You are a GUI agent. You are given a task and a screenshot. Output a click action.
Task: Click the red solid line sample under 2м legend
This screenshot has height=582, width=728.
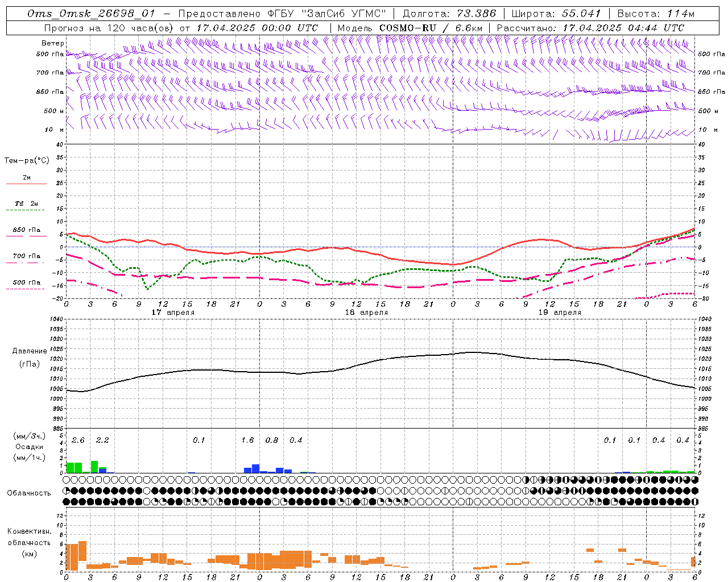(x=26, y=184)
